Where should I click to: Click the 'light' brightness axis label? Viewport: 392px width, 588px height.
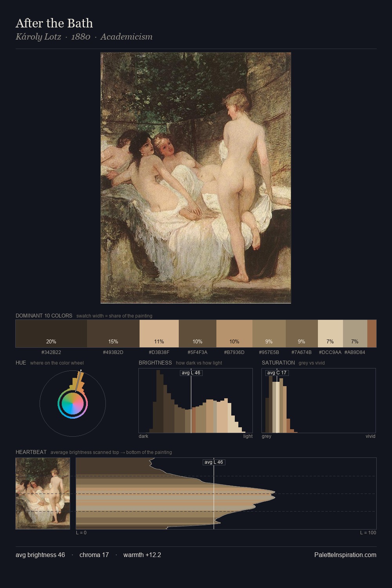248,436
